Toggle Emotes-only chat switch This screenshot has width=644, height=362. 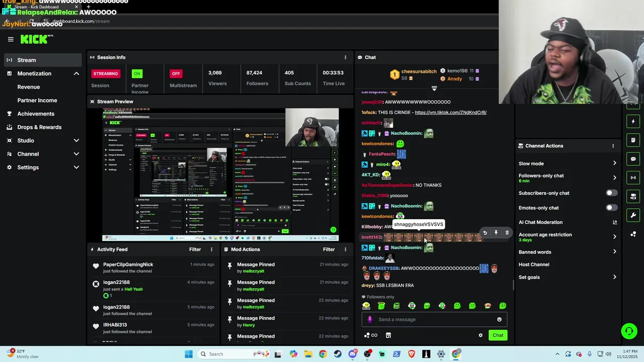pyautogui.click(x=612, y=208)
